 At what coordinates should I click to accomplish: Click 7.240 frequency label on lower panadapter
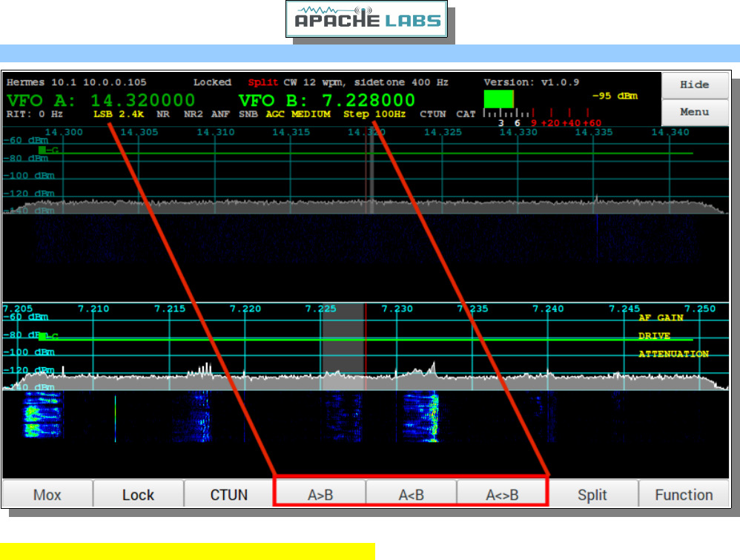pos(549,309)
